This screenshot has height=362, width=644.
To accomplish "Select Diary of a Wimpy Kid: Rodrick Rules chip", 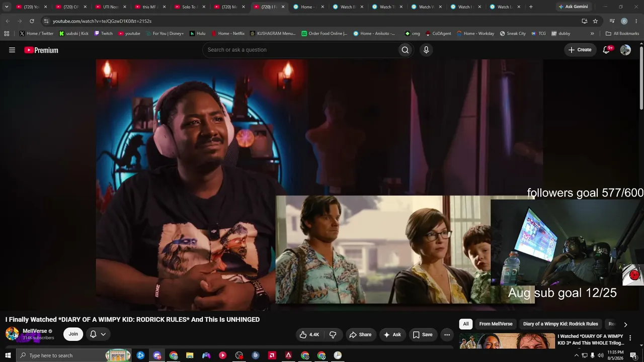I will coord(560,324).
